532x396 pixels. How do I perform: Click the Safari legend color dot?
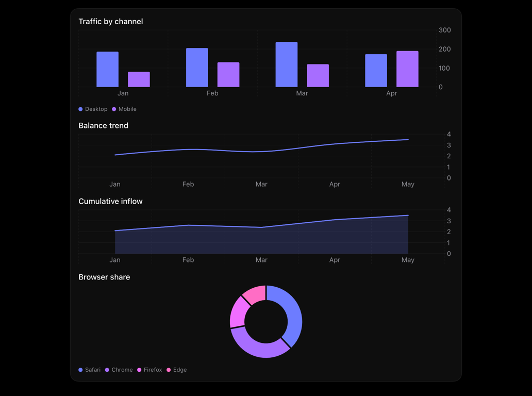coord(80,370)
